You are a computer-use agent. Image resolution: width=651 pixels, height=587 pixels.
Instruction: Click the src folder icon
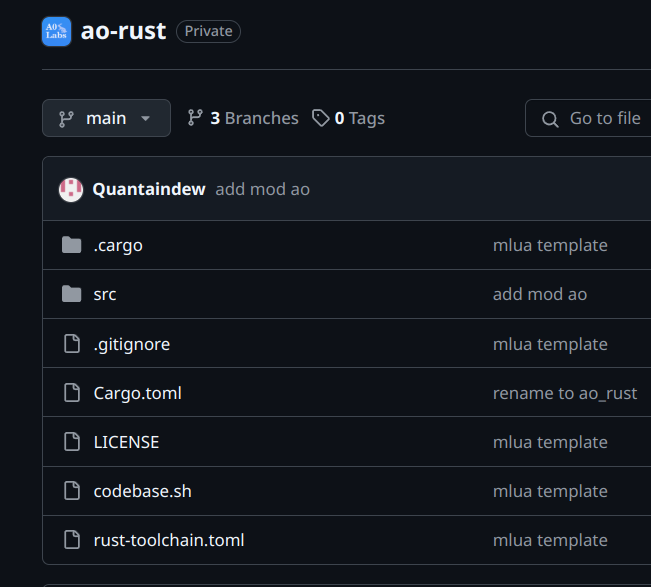71,294
